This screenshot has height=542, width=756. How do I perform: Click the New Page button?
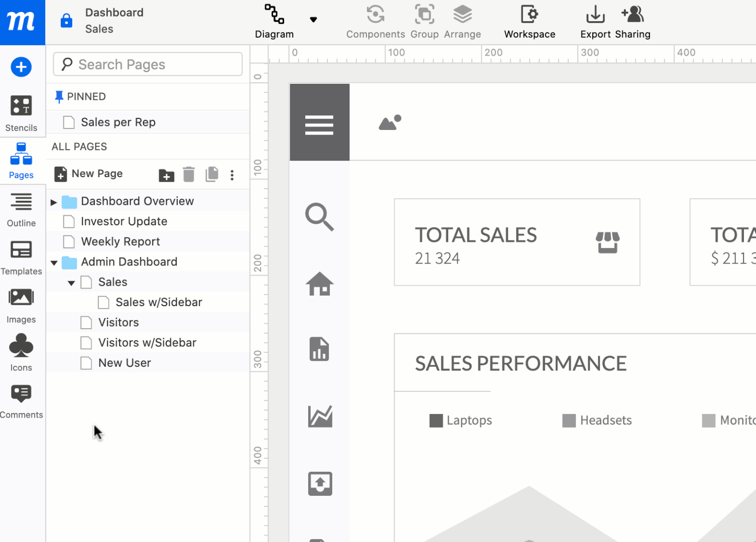coord(89,174)
